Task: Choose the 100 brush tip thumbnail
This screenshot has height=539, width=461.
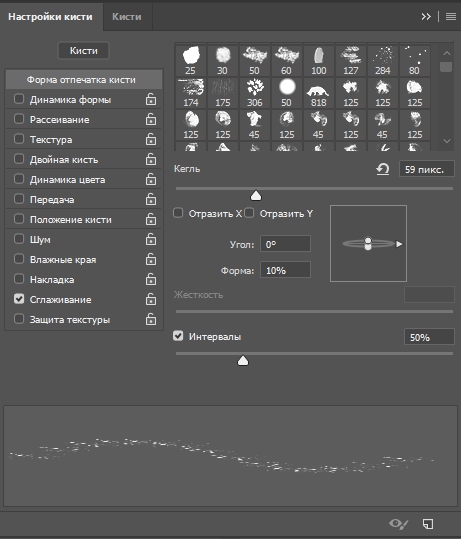Action: coord(319,60)
